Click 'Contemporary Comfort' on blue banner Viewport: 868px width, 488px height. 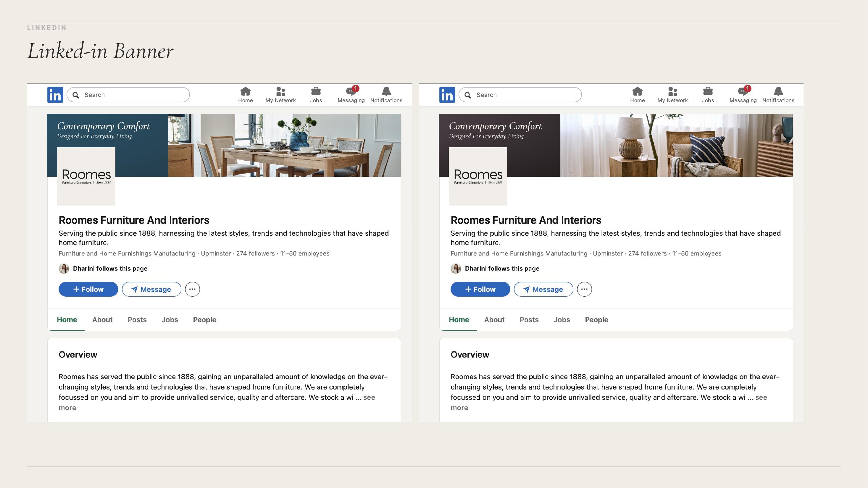coord(104,126)
